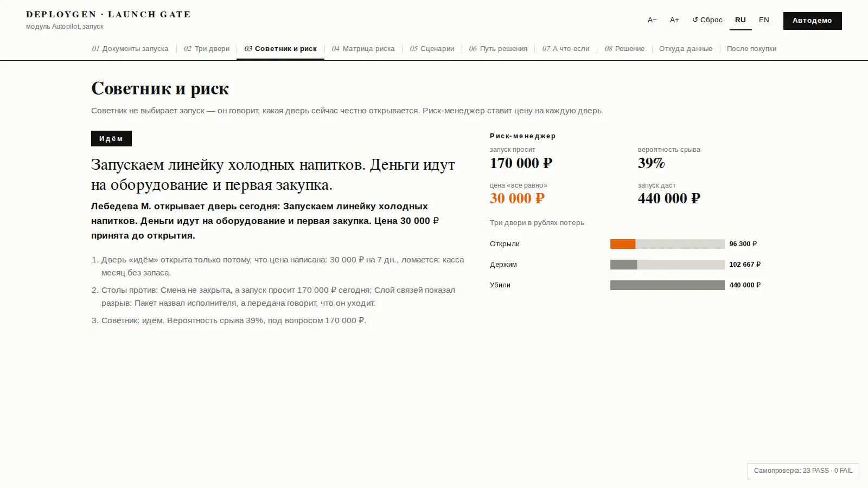Start the Автодемо

coord(812,21)
